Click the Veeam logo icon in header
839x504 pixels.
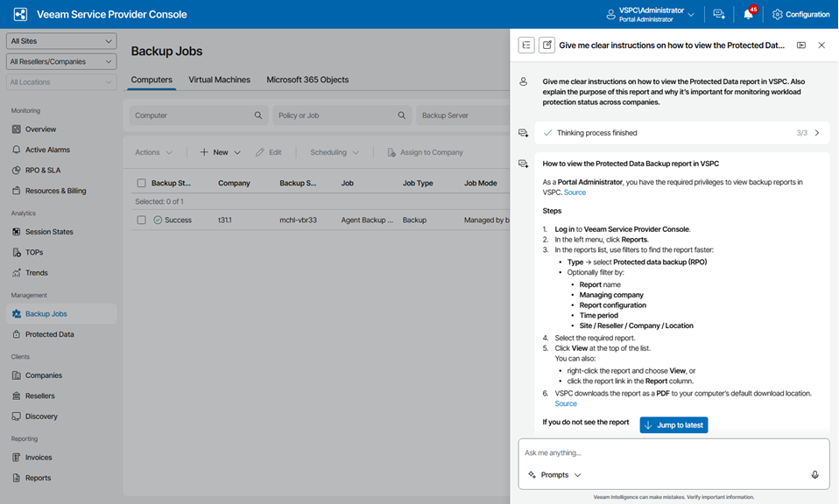click(x=20, y=14)
